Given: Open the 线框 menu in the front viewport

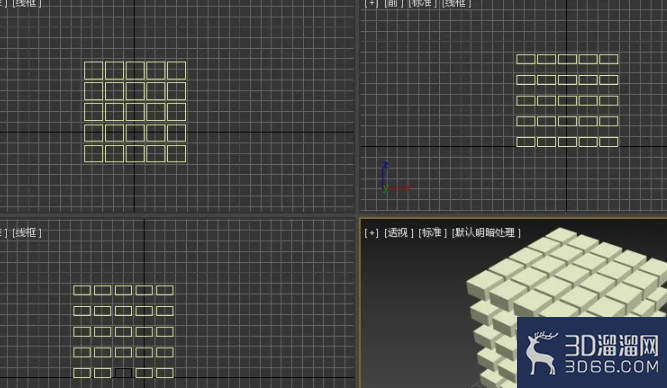Looking at the screenshot, I should click(456, 3).
